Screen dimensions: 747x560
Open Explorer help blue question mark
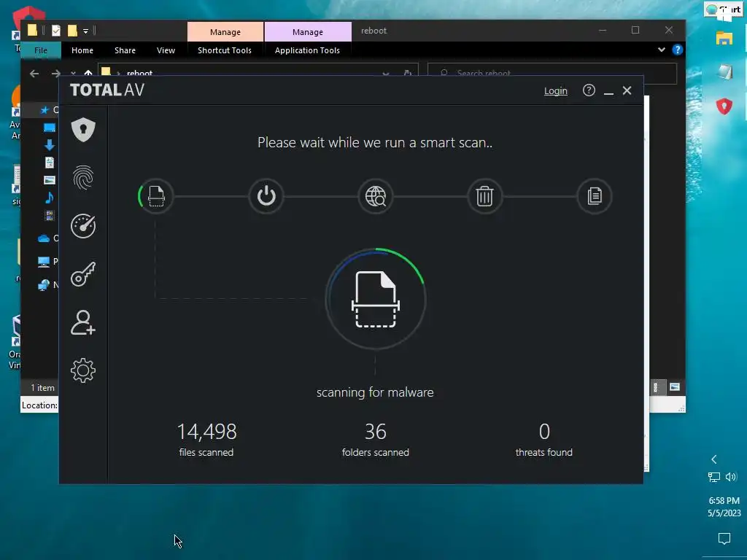(677, 50)
